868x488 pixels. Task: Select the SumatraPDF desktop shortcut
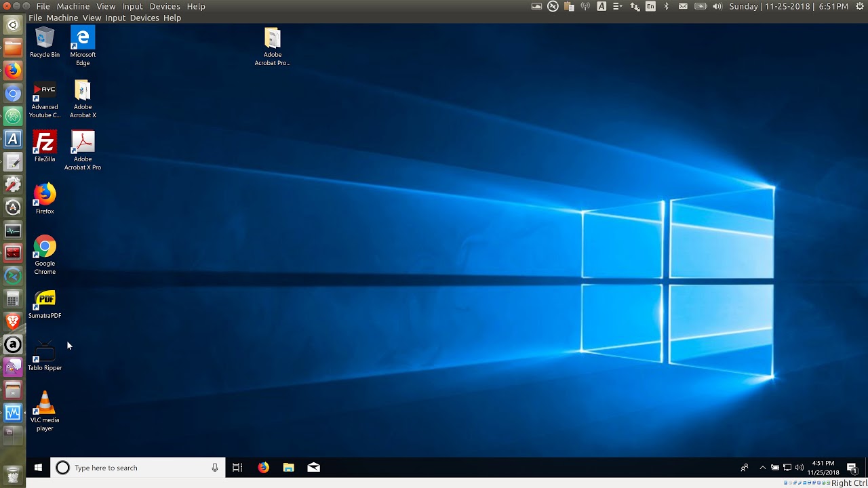click(x=45, y=304)
